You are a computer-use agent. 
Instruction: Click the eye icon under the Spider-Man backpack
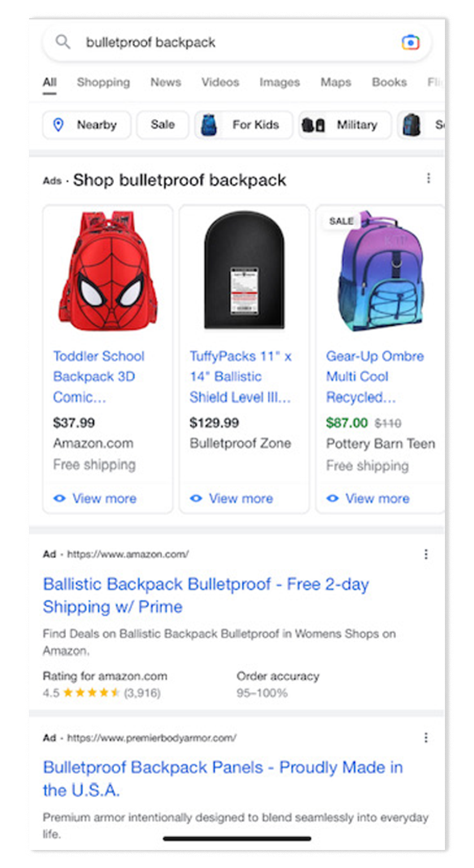tap(60, 499)
